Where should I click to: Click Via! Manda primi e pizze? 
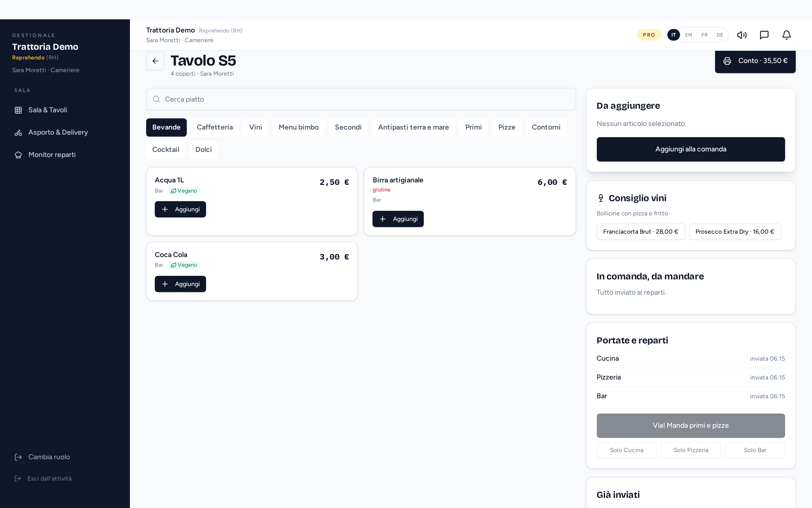[x=690, y=426]
